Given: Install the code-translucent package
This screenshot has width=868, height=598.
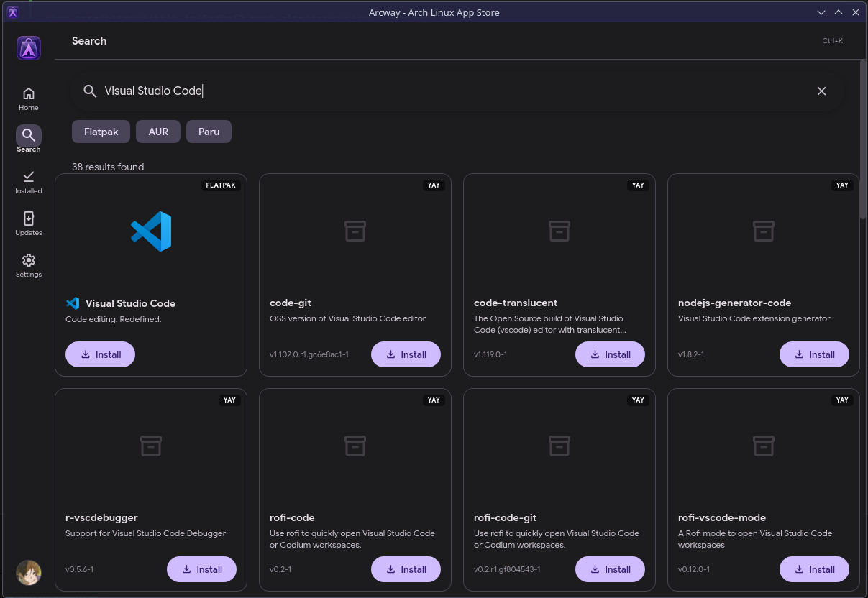Looking at the screenshot, I should click(x=610, y=354).
